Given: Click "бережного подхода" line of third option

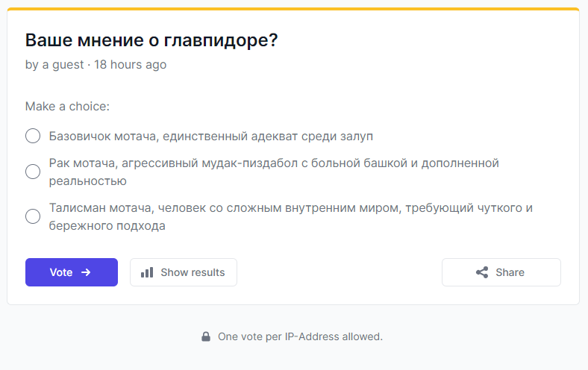Looking at the screenshot, I should click(107, 226).
